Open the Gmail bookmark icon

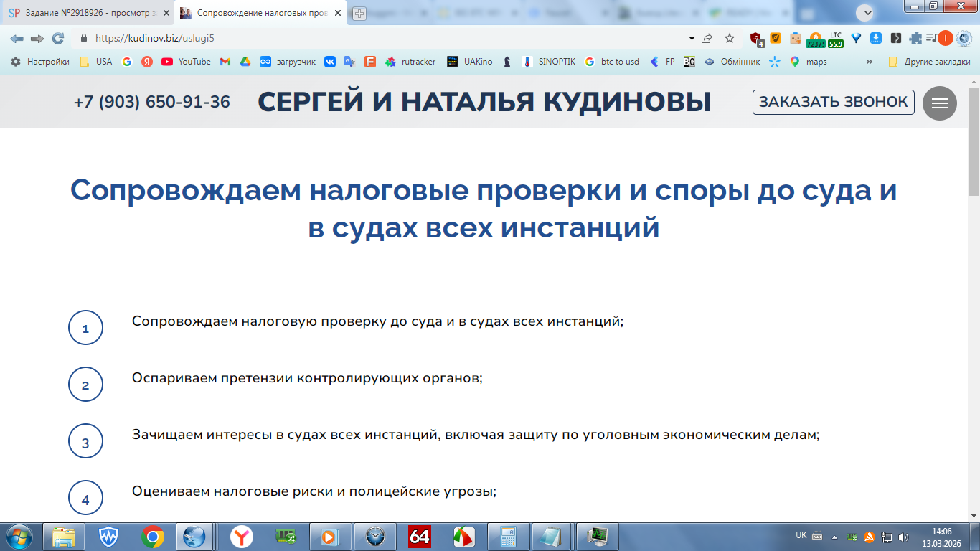click(x=225, y=62)
